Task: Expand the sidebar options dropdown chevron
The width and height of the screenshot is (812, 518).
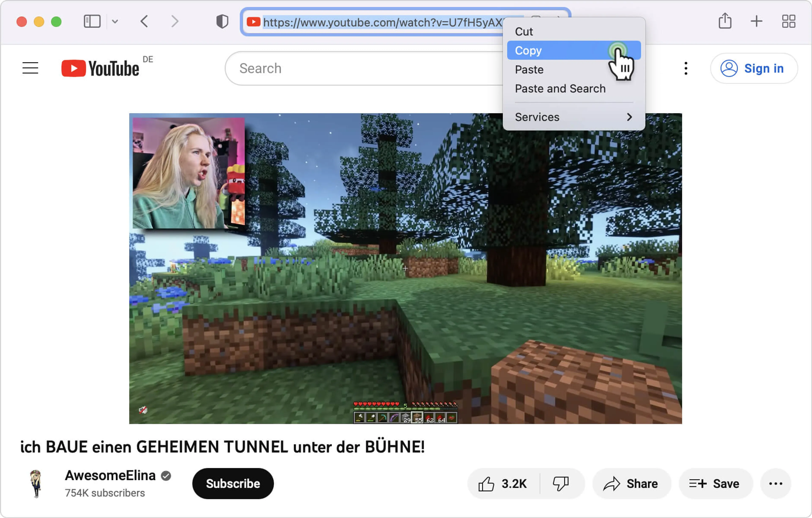Action: click(x=115, y=22)
